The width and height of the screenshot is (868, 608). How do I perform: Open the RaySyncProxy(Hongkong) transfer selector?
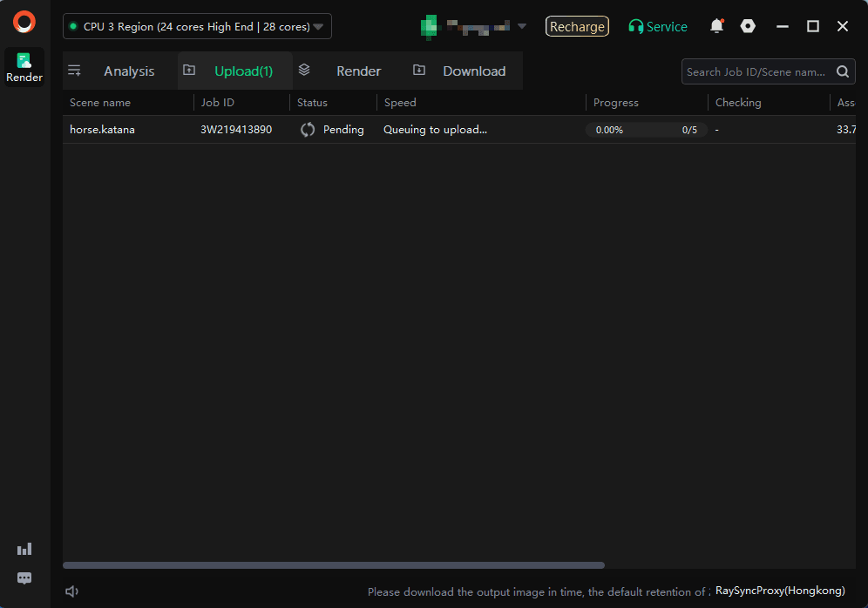pyautogui.click(x=780, y=591)
